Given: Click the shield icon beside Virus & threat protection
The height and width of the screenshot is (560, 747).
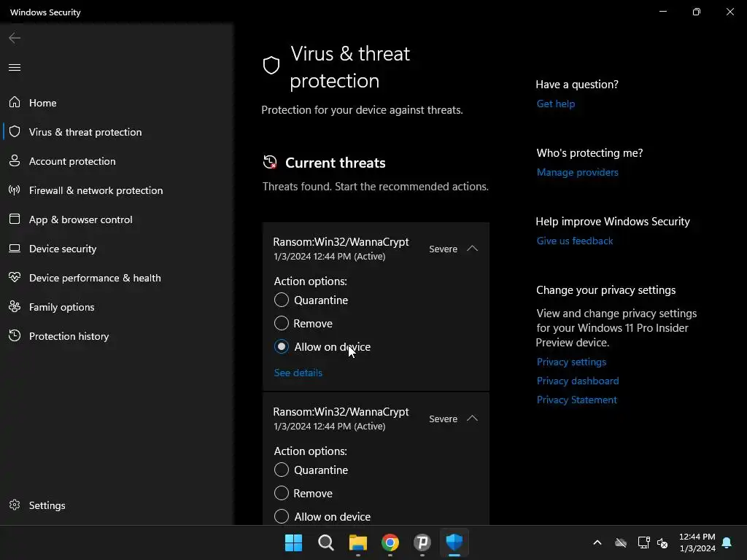Looking at the screenshot, I should tap(15, 131).
